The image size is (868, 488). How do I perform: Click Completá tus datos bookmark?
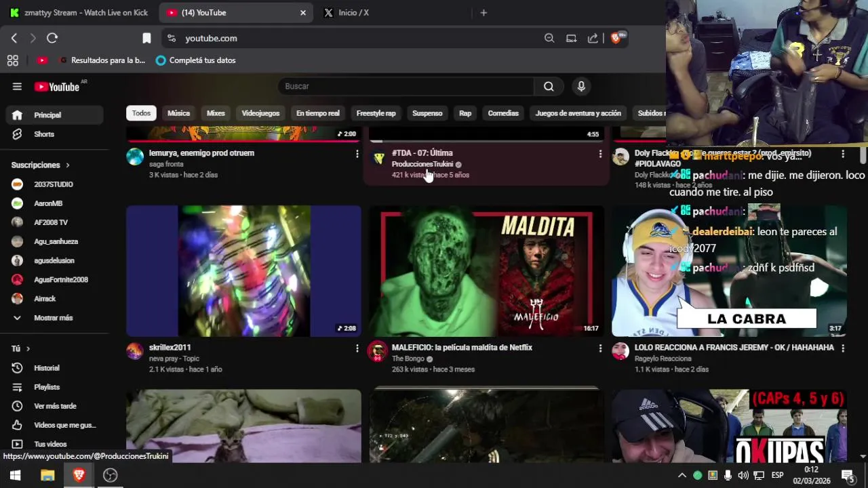click(x=195, y=60)
